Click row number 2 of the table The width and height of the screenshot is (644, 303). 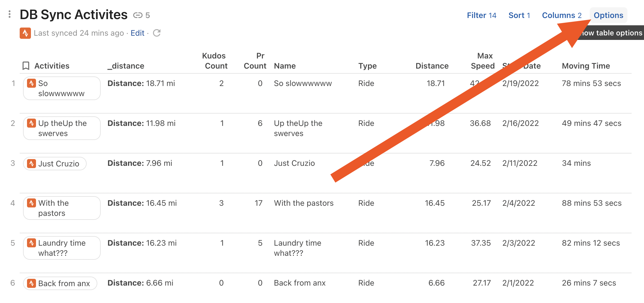click(13, 123)
